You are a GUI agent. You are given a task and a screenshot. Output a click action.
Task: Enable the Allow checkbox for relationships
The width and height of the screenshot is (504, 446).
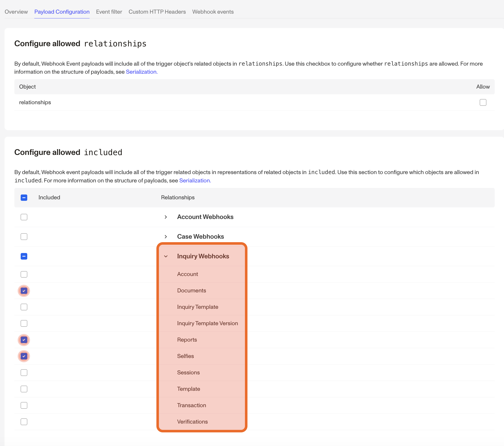click(483, 102)
